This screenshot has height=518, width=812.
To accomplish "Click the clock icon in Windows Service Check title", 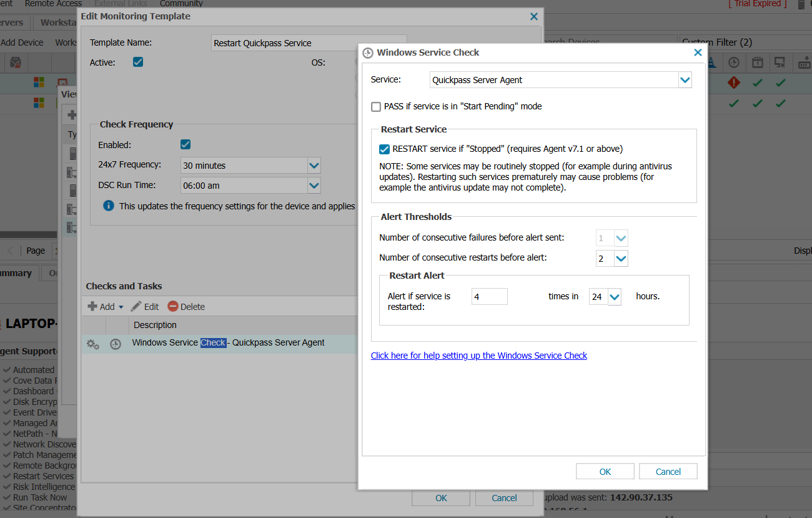I will coord(368,52).
